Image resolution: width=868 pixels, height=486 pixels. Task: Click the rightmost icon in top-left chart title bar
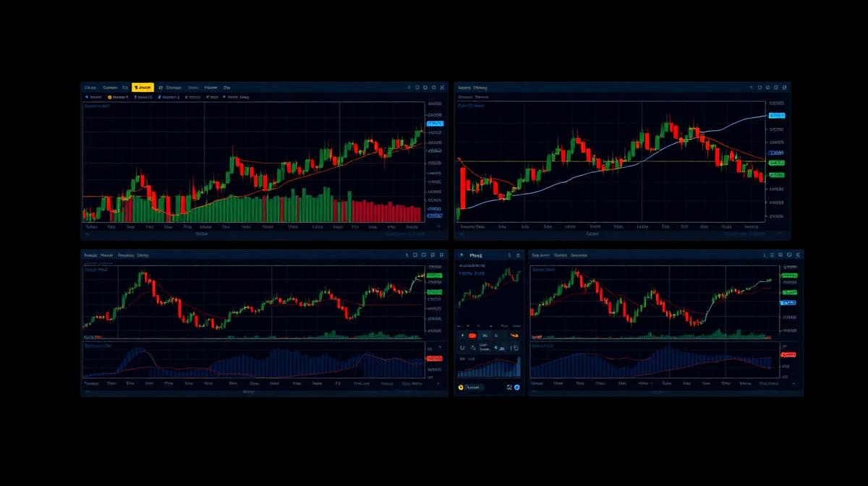[x=441, y=88]
